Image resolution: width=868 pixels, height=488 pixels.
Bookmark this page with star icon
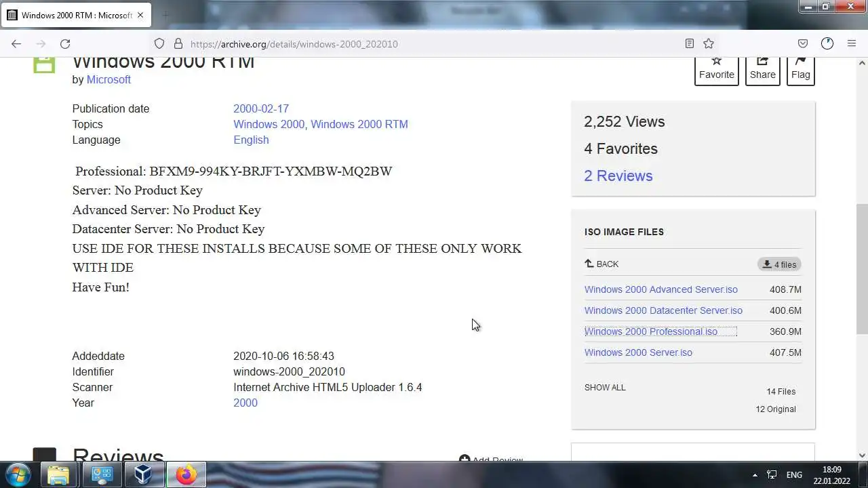709,43
